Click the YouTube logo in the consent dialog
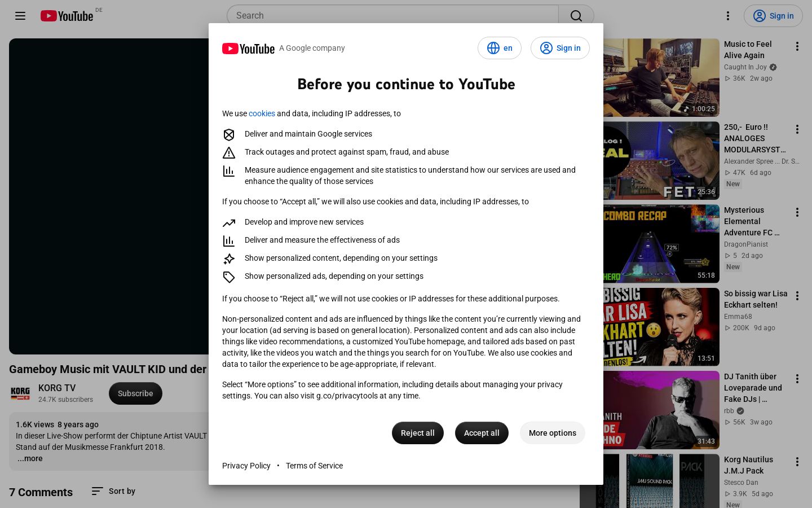 click(x=248, y=49)
